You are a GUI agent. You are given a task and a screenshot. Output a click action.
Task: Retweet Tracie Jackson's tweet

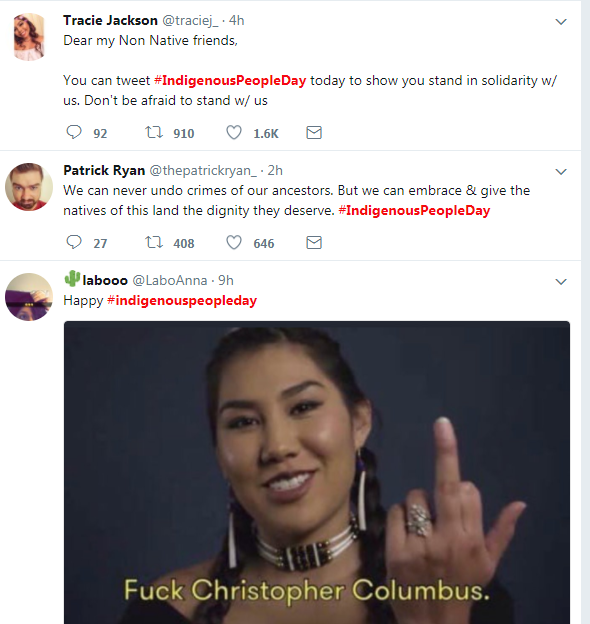[x=154, y=132]
